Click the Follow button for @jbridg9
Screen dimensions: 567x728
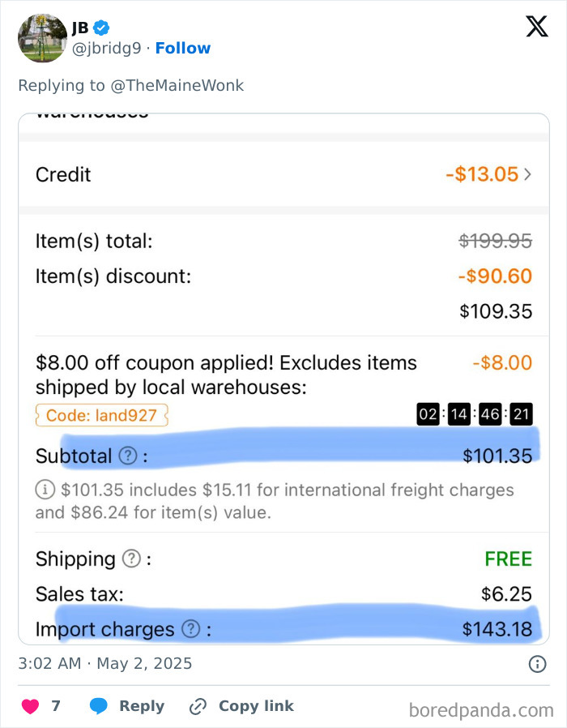tap(182, 48)
